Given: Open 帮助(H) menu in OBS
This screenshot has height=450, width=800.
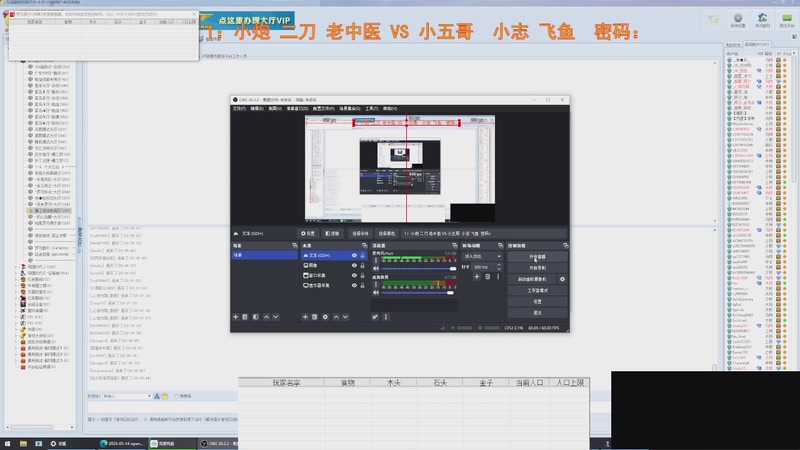Looking at the screenshot, I should click(x=390, y=109).
